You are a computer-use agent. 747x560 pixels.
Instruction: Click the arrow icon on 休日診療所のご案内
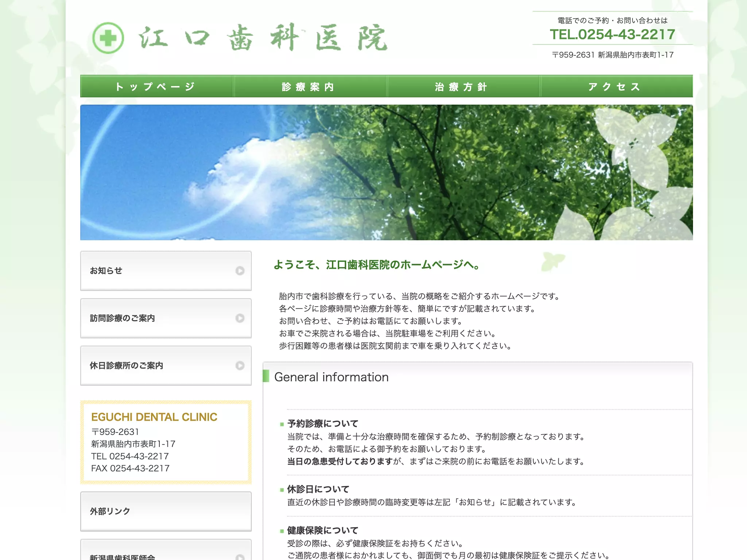pos(240,366)
